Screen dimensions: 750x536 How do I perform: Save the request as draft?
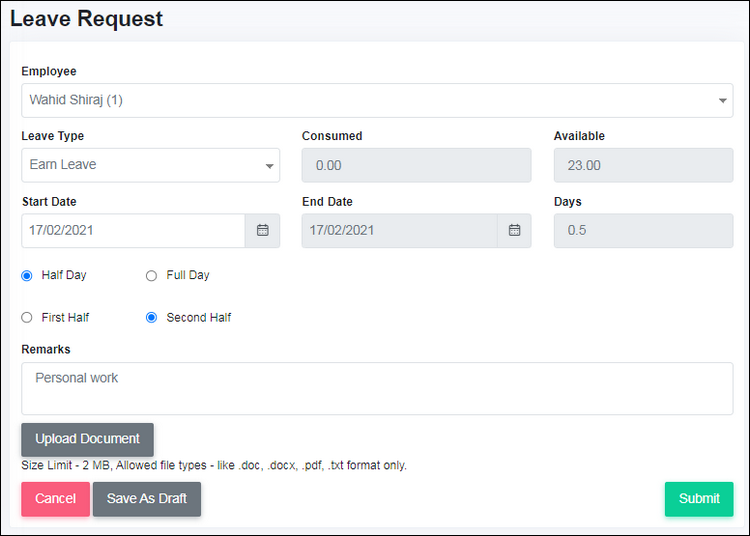point(147,499)
